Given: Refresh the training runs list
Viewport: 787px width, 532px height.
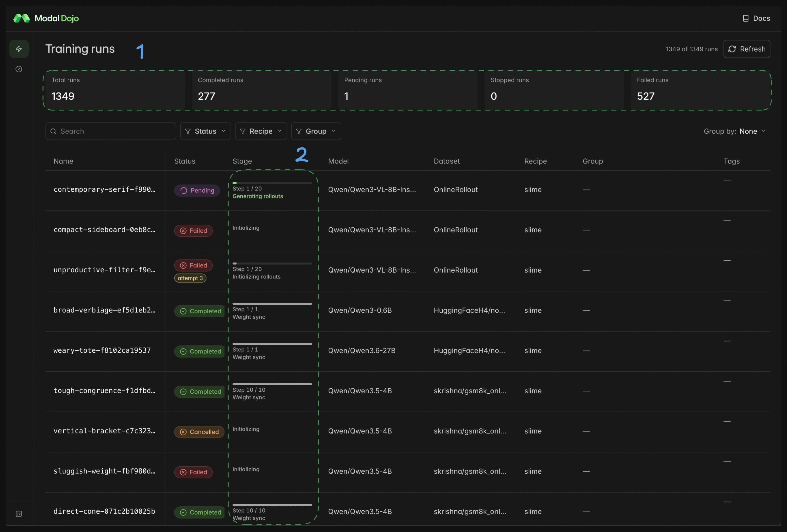Looking at the screenshot, I should 747,49.
